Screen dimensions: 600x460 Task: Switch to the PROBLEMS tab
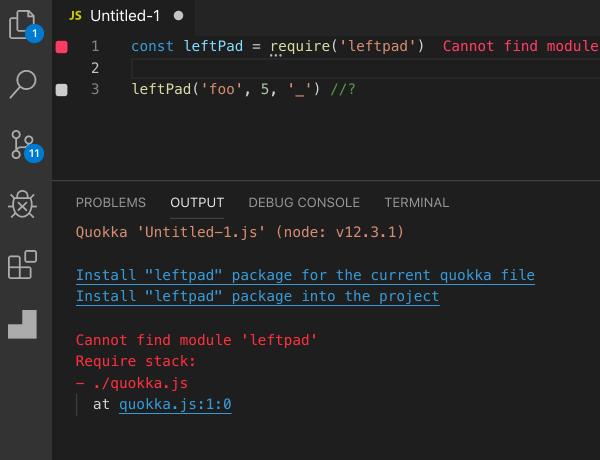111,202
